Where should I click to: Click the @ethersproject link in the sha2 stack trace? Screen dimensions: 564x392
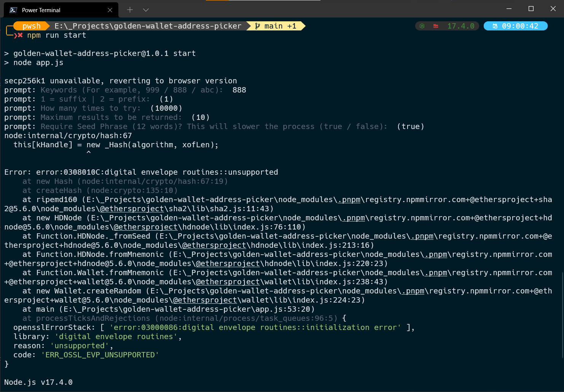pyautogui.click(x=132, y=209)
